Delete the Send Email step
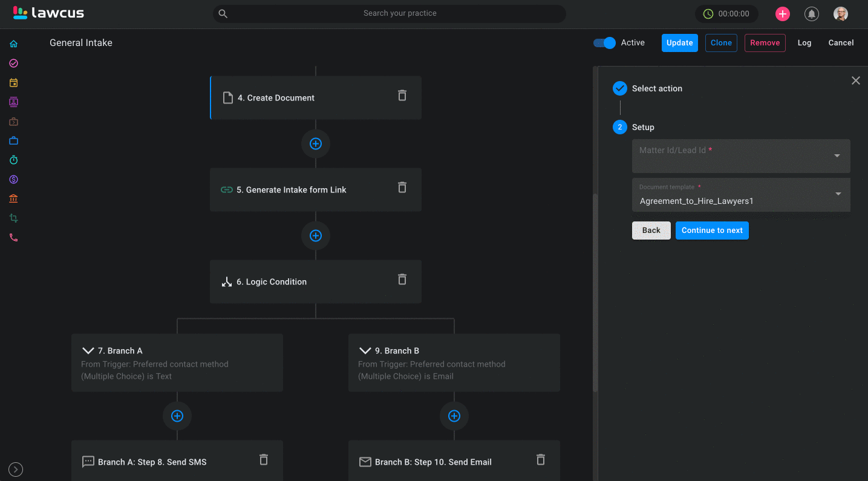The image size is (868, 481). click(x=541, y=460)
